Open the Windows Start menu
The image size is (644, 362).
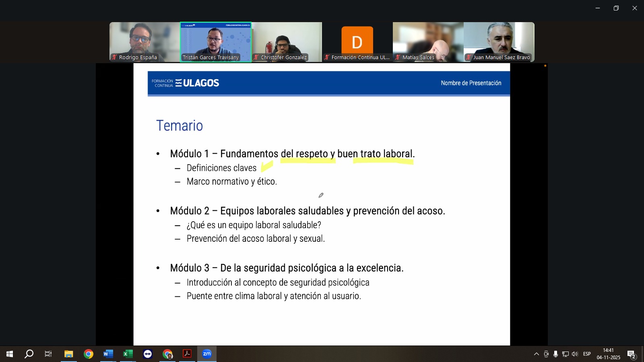point(10,354)
